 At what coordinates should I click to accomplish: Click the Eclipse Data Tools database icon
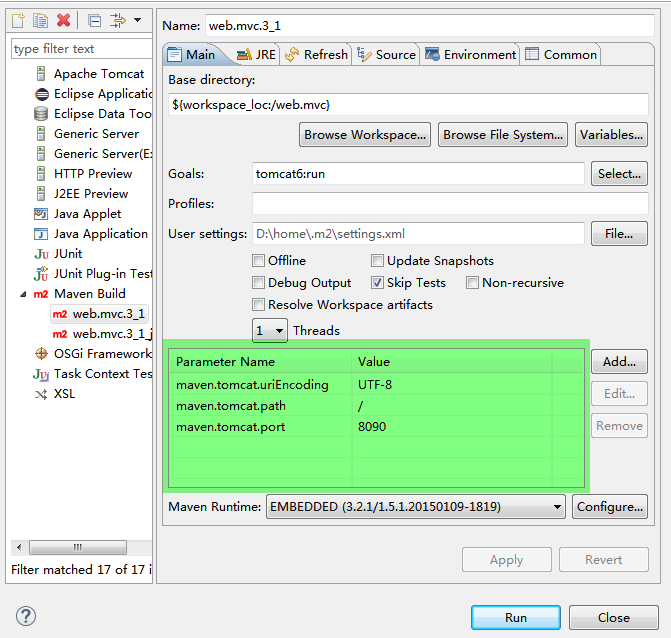click(41, 114)
